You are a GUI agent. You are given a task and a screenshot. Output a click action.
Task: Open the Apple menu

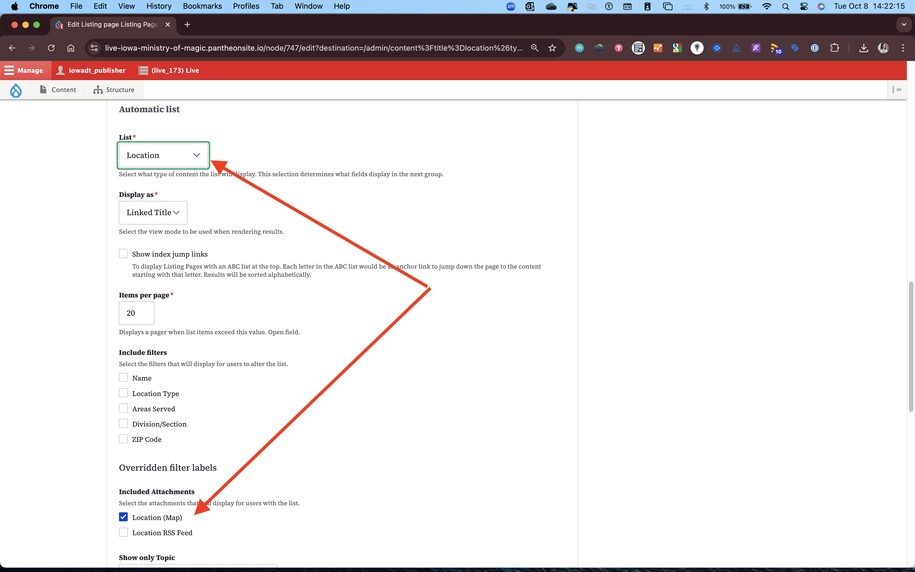[15, 6]
